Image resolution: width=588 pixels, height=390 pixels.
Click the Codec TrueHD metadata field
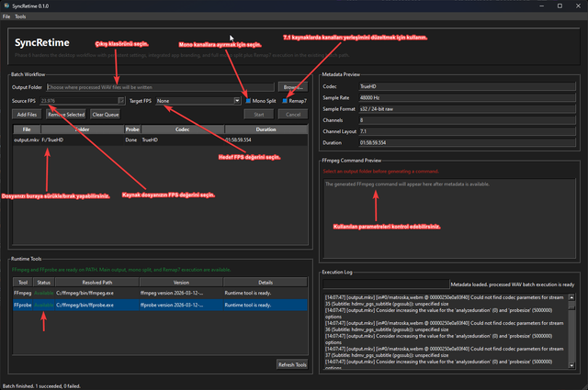[467, 86]
